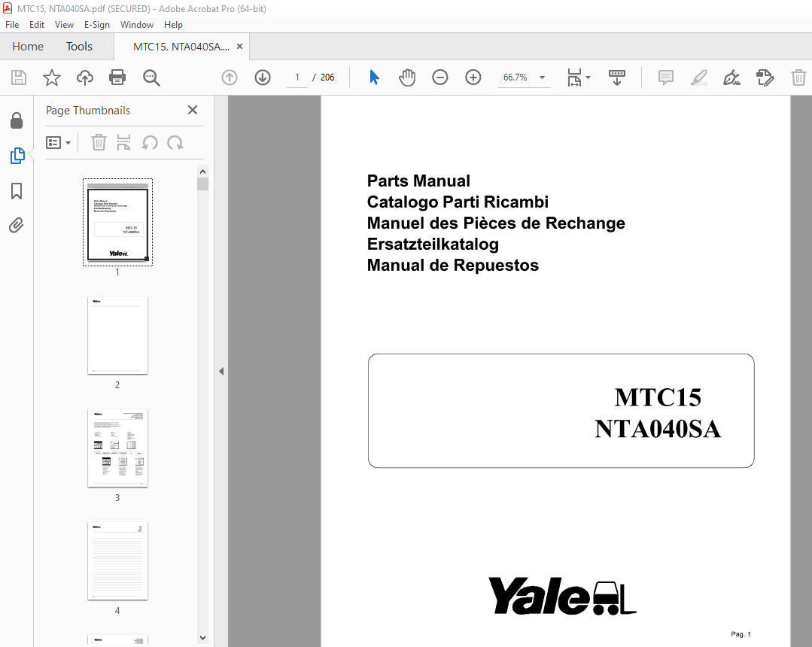The height and width of the screenshot is (647, 812).
Task: Close the MTC15 document tab
Action: 239,47
